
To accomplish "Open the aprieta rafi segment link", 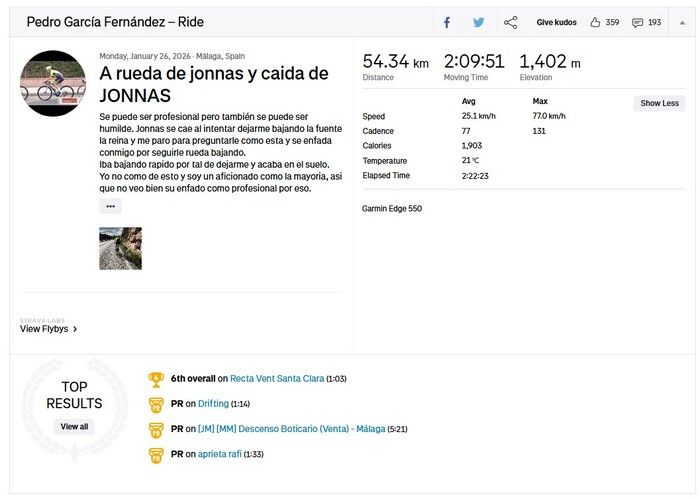I will click(220, 454).
